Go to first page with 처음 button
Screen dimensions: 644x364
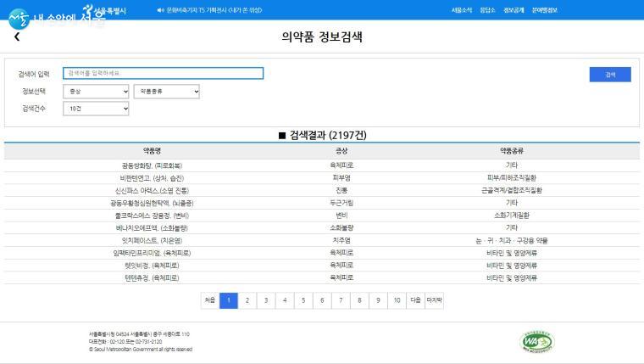tap(210, 300)
